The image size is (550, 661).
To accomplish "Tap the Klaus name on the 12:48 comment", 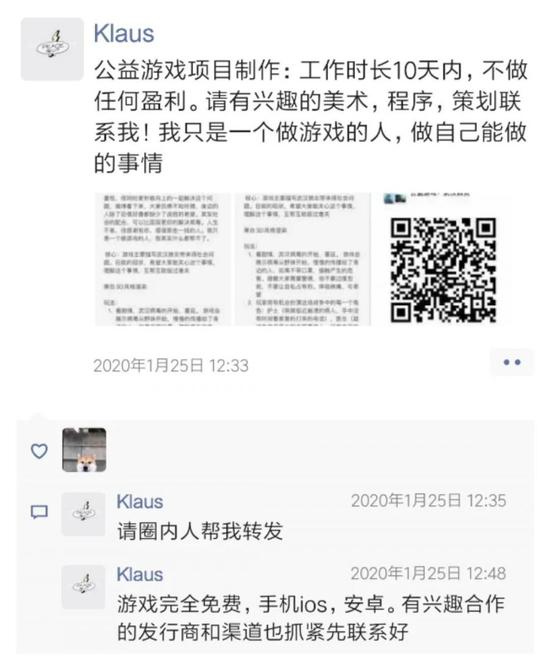I will point(140,575).
